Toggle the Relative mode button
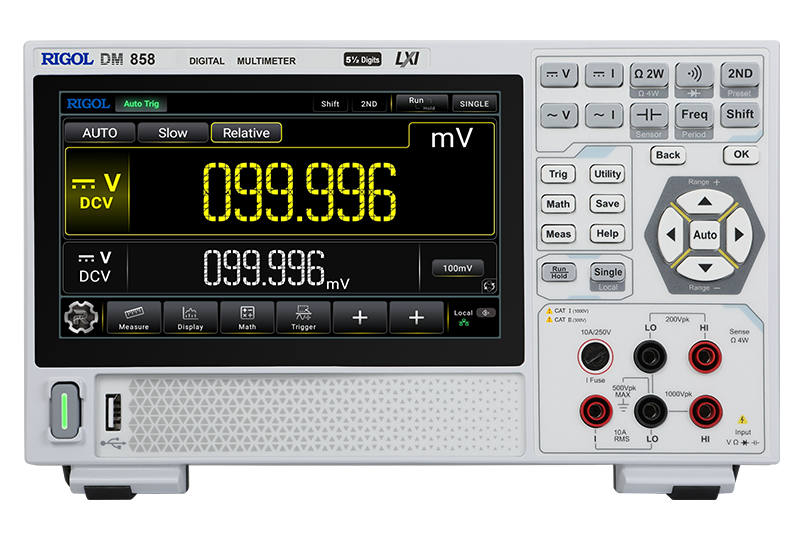The height and width of the screenshot is (533, 800). pos(246,133)
